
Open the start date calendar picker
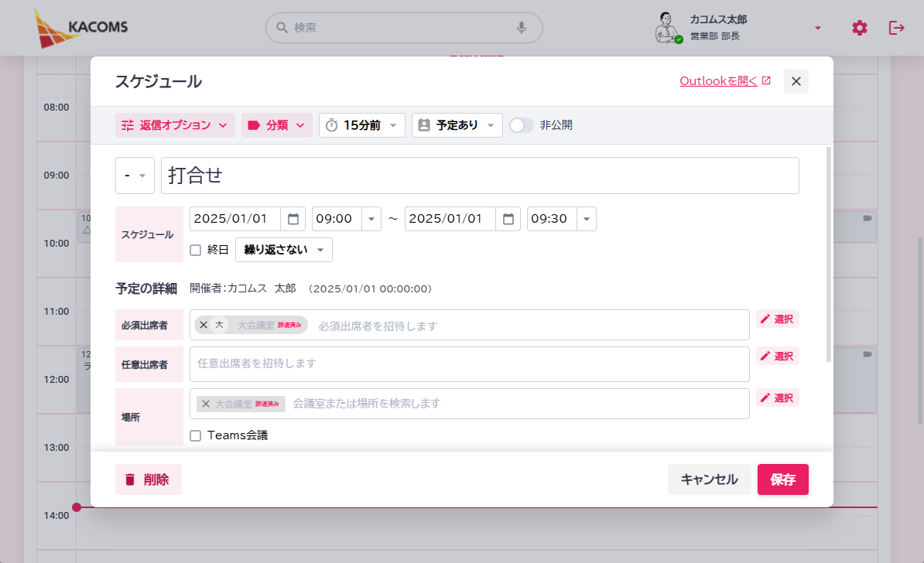(293, 219)
